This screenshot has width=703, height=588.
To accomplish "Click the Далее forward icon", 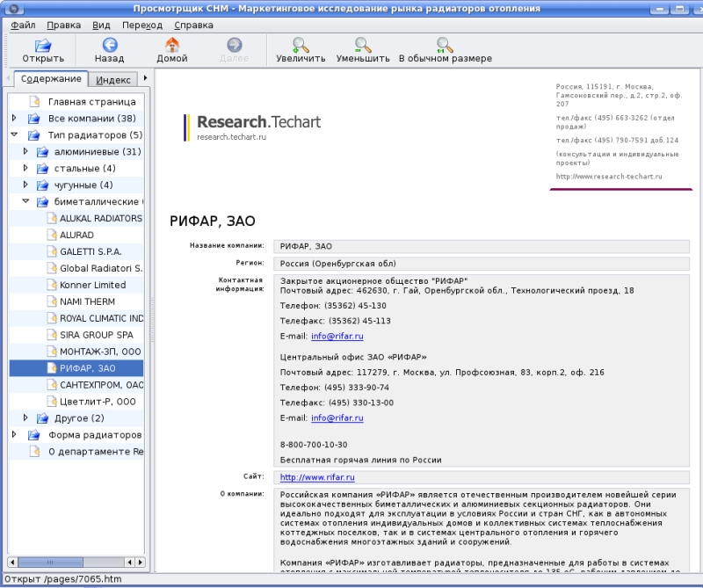I will [234, 45].
